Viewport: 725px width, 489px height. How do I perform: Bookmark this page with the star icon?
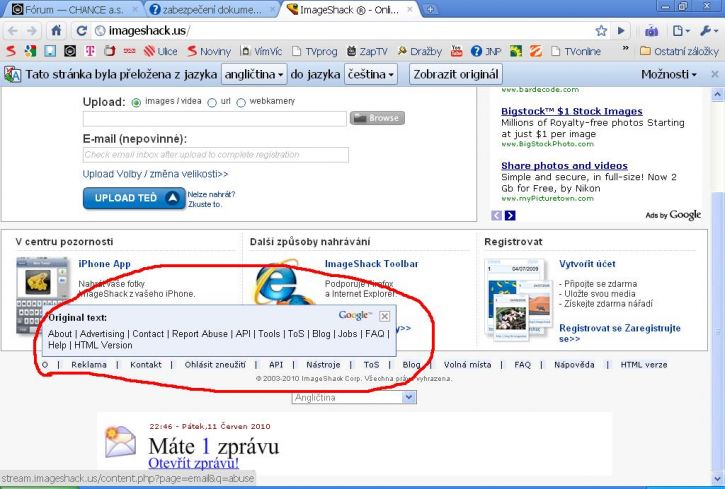(601, 31)
